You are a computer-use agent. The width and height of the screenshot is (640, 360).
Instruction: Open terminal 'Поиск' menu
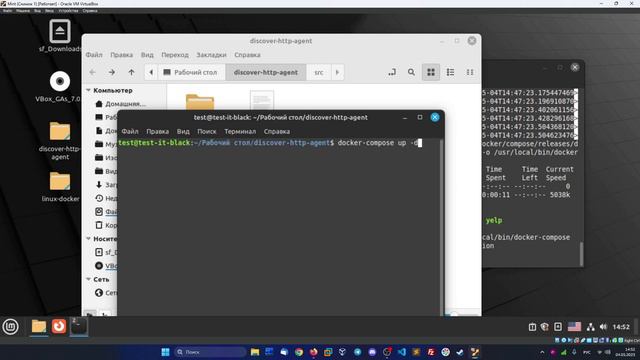207,131
